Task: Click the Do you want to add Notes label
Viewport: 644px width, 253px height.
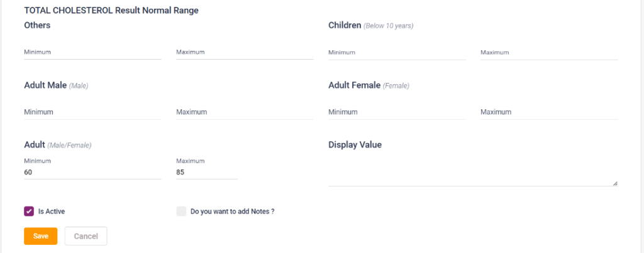Action: [233, 212]
